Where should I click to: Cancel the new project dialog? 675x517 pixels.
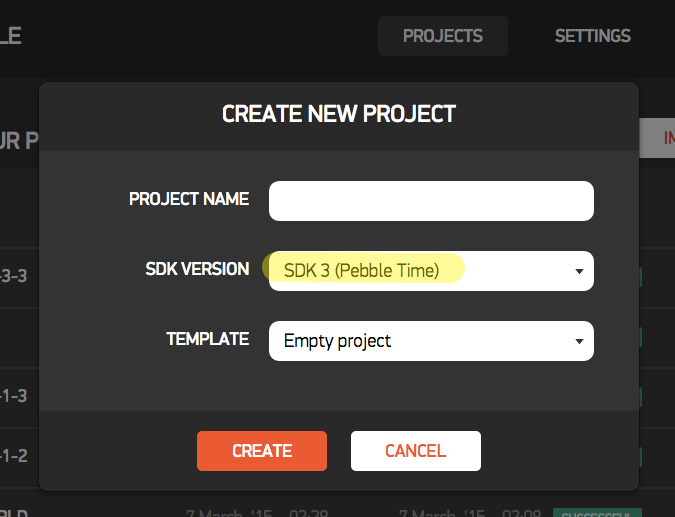tap(415, 450)
